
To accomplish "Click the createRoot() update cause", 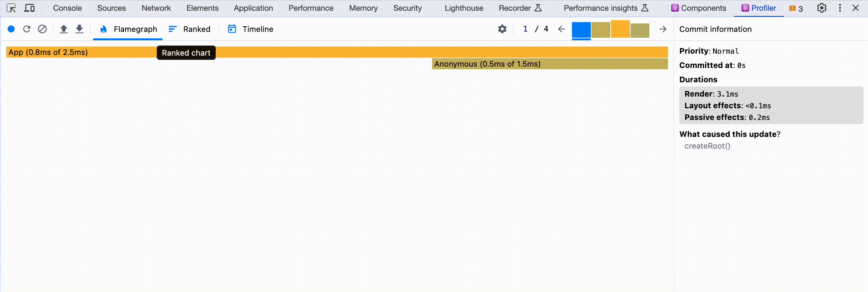I will point(707,146).
